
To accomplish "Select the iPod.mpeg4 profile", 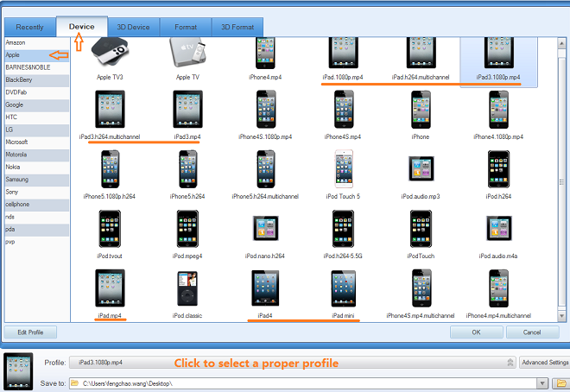I will pyautogui.click(x=187, y=229).
